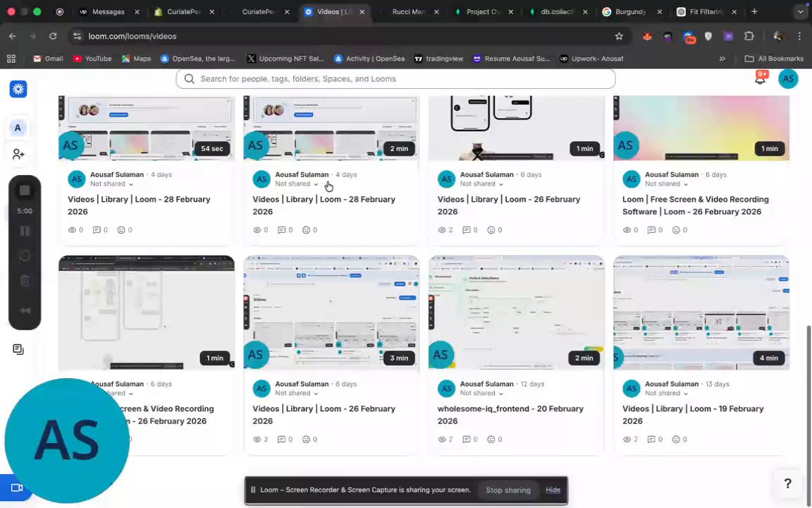
Task: Open the 'Upwork- Aousaf' bookmark
Action: pyautogui.click(x=591, y=59)
